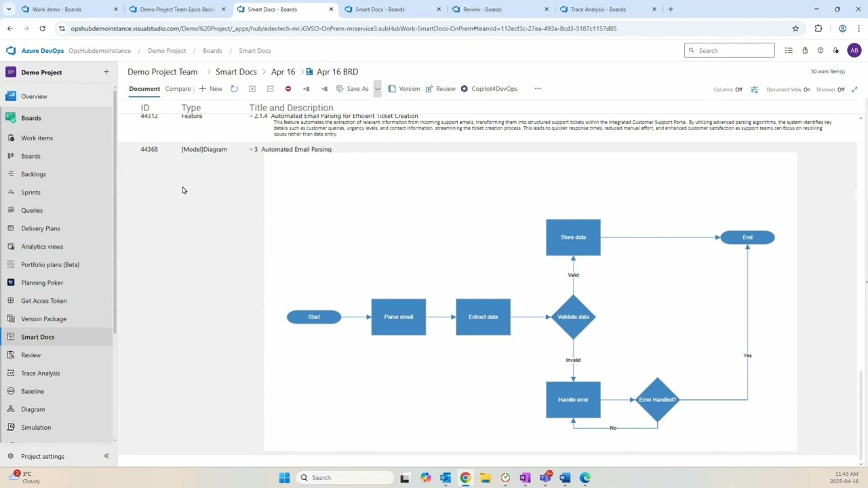
Task: Click the Version button
Action: pyautogui.click(x=404, y=89)
